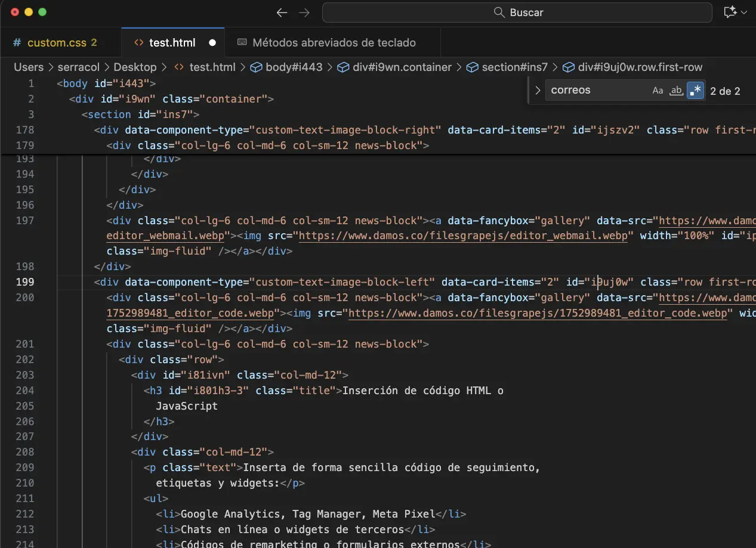Image resolution: width=756 pixels, height=548 pixels.
Task: Switch to Métodos abreviados de teclado tab
Action: [x=334, y=43]
